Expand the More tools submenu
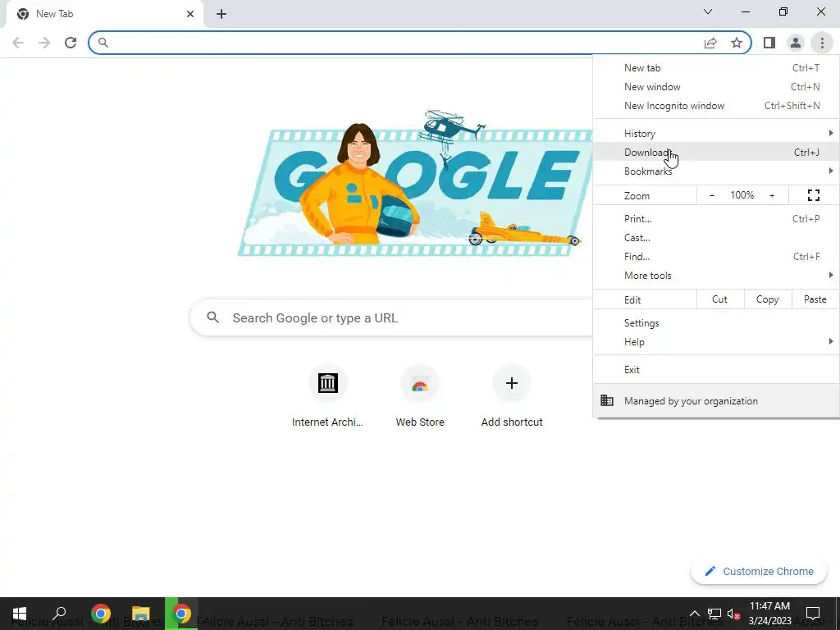Image resolution: width=840 pixels, height=630 pixels. pos(716,276)
